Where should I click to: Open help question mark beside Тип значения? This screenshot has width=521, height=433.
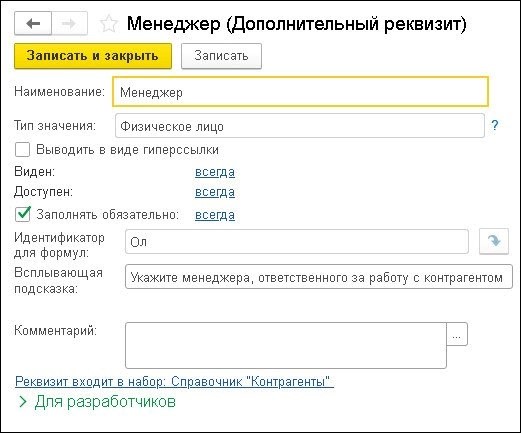point(495,125)
